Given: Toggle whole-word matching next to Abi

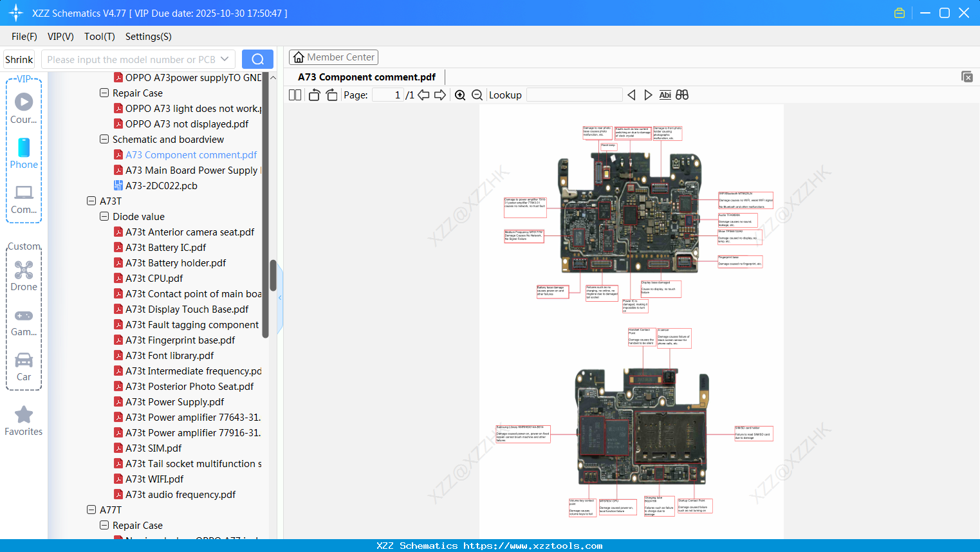Looking at the screenshot, I should pyautogui.click(x=681, y=95).
